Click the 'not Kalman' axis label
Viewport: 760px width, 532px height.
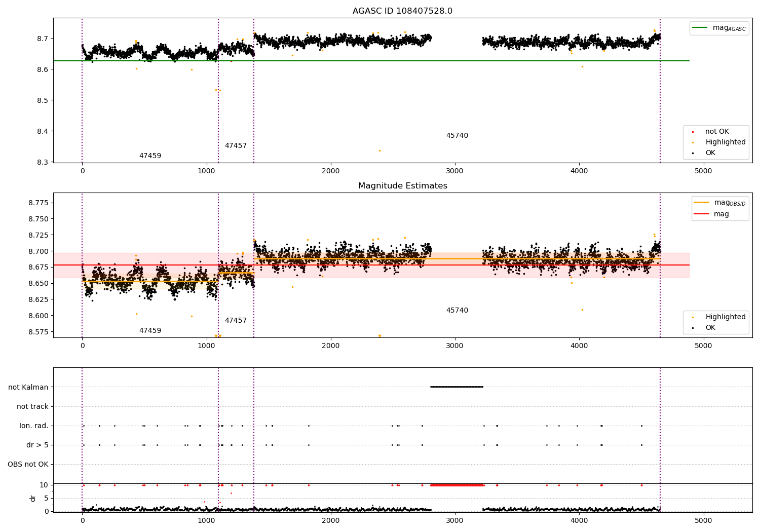click(x=28, y=388)
